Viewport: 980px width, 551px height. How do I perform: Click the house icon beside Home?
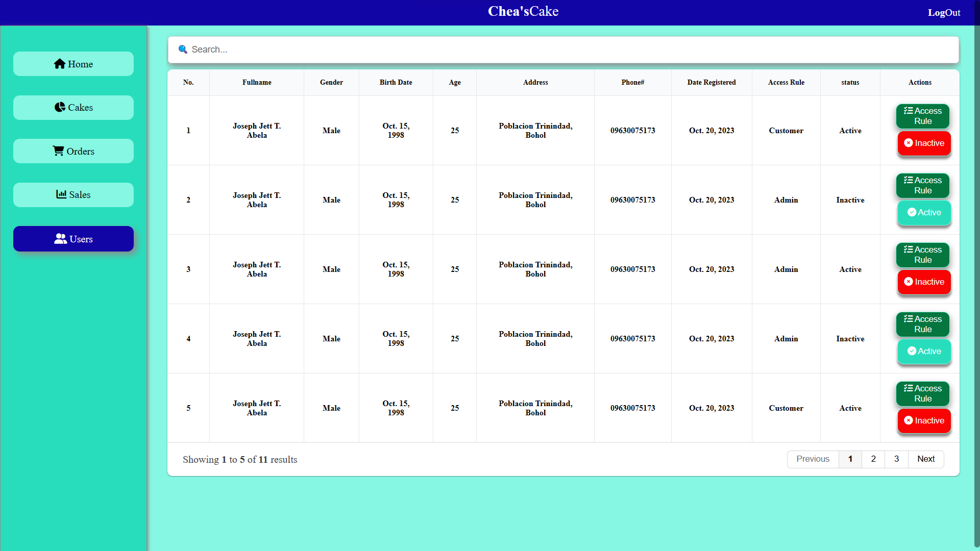60,64
